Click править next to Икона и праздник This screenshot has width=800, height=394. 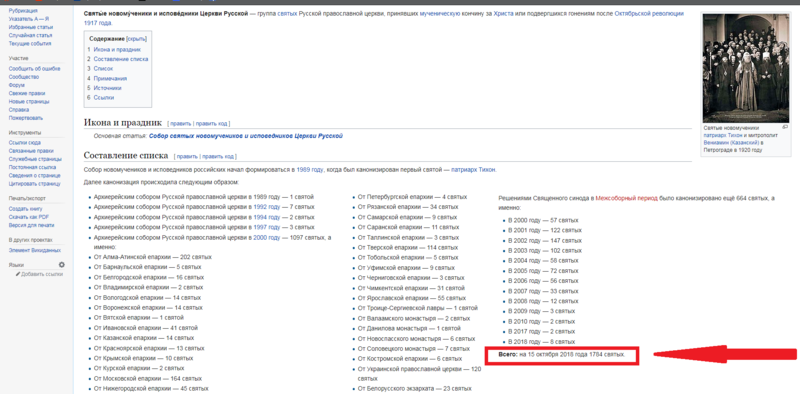[181, 124]
